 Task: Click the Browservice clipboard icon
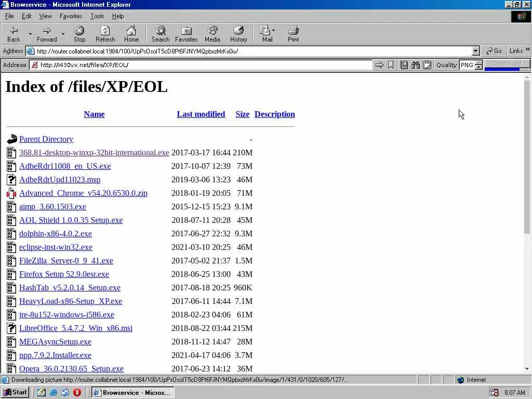(x=427, y=65)
